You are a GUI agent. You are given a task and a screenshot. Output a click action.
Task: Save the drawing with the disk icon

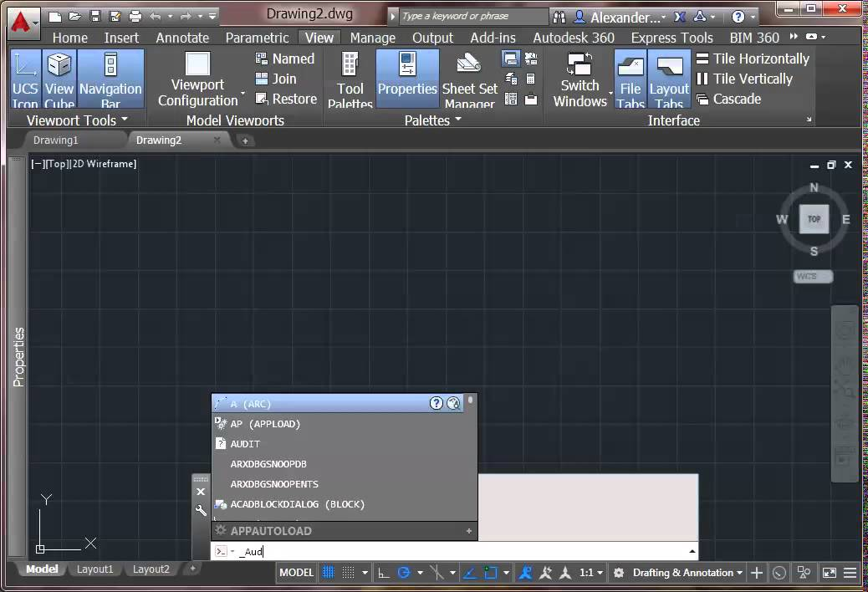tap(95, 17)
